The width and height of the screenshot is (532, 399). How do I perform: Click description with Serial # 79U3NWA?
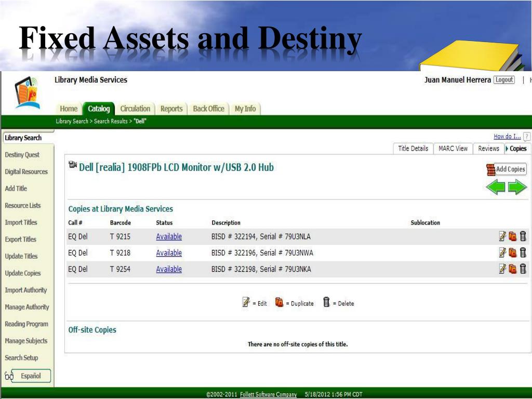[262, 253]
